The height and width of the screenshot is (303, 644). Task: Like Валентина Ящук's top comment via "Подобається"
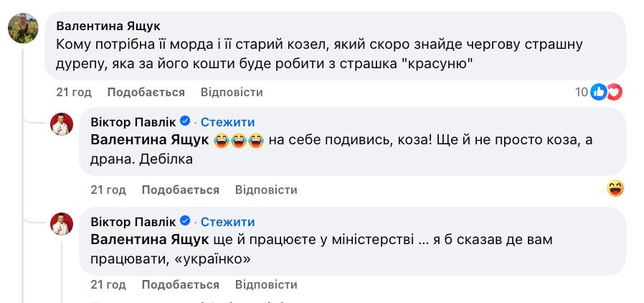(x=146, y=92)
